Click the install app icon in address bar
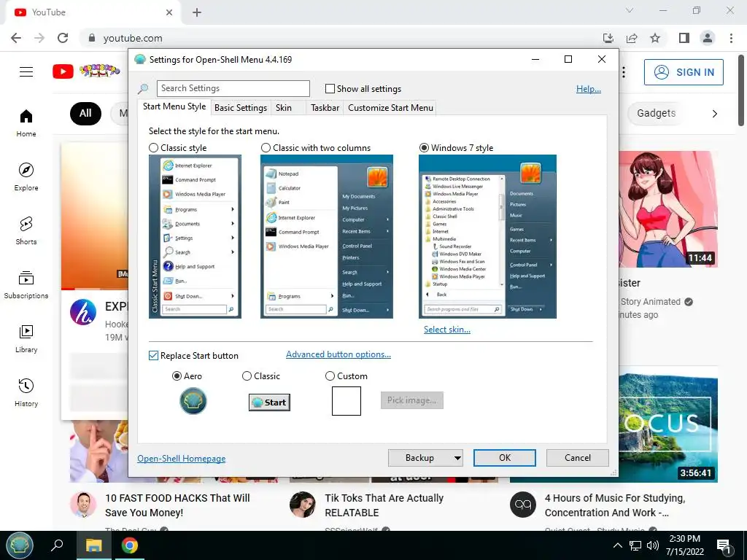Screen dimensions: 747x560 click(x=608, y=38)
